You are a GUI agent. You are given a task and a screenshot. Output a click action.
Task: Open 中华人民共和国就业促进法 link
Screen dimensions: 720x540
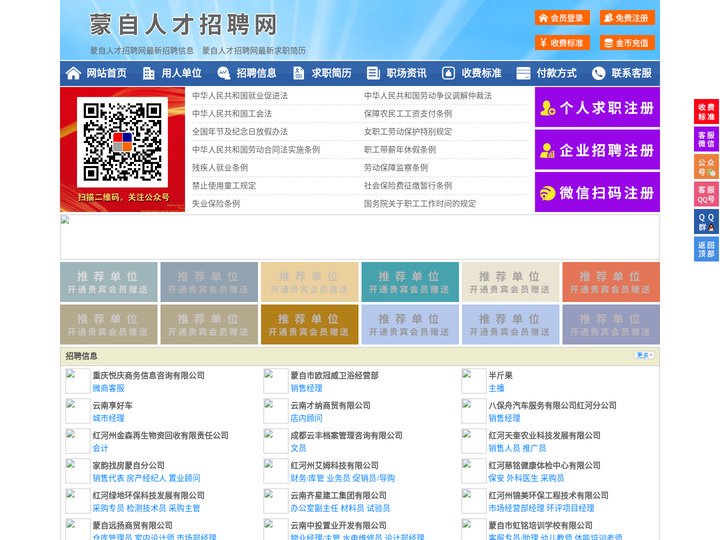240,96
